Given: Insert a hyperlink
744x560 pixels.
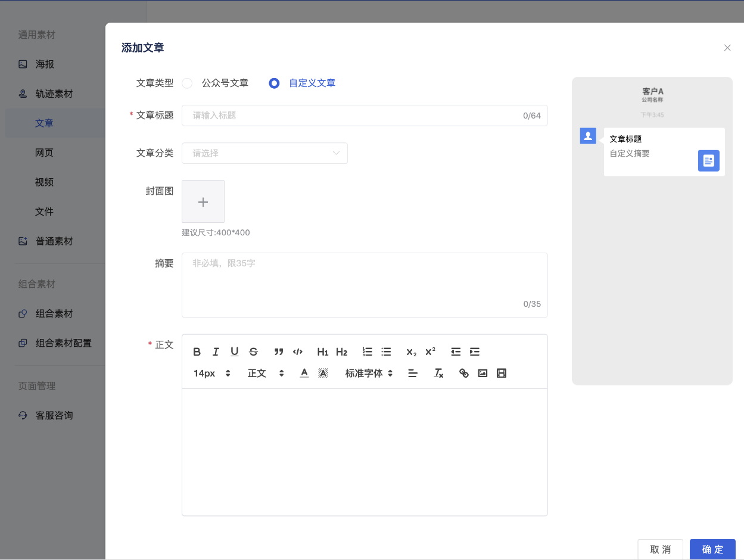Looking at the screenshot, I should 464,373.
